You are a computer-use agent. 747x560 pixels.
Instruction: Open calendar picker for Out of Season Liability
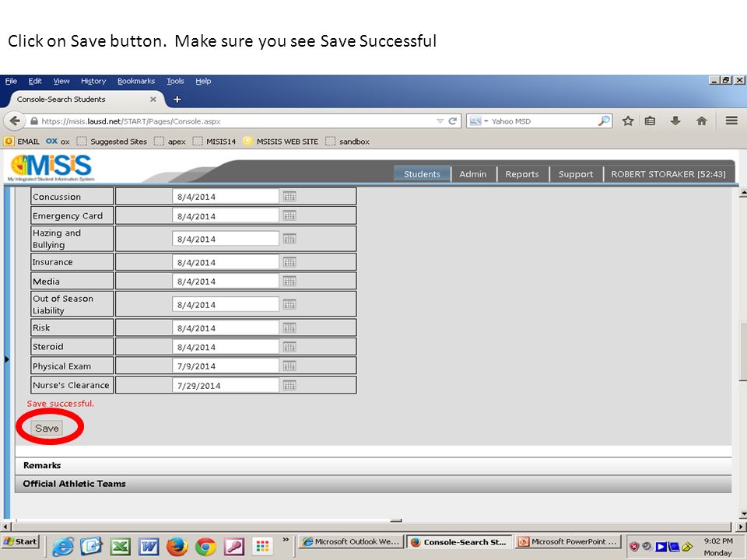tap(289, 304)
